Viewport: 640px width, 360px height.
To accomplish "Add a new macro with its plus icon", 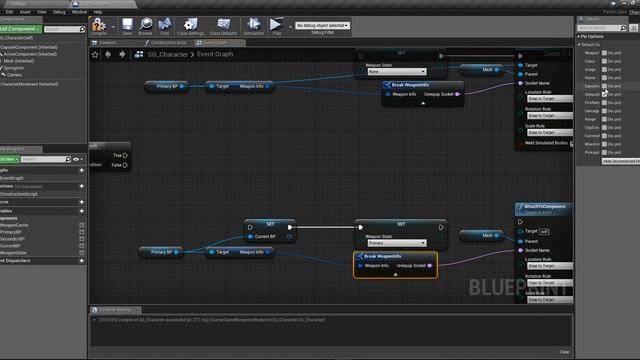I will click(x=82, y=202).
